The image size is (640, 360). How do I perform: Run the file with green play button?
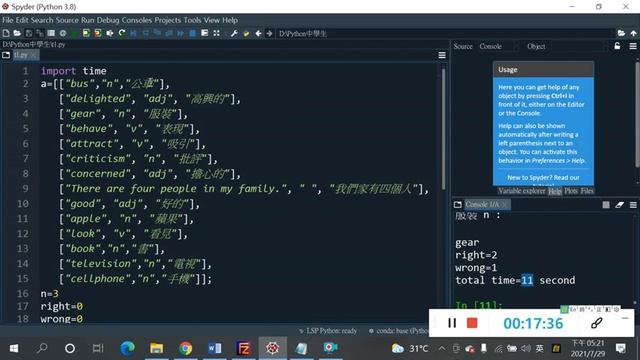click(74, 33)
